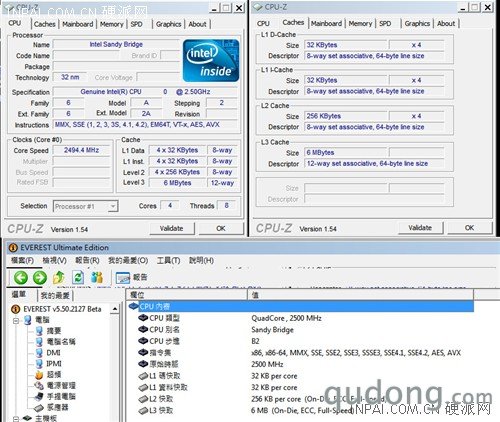The width and height of the screenshot is (500, 422).
Task: Open Mainboard tab in right CPU-Z window
Action: pos(326,23)
